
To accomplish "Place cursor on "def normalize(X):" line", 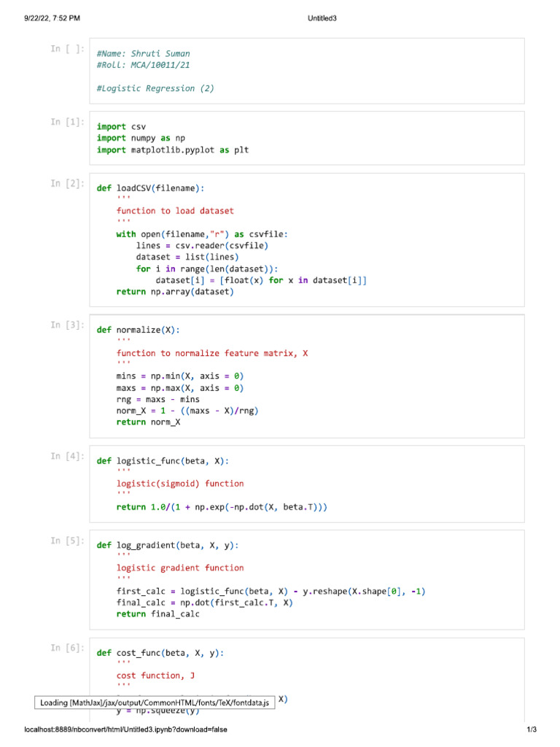I will click(x=138, y=330).
